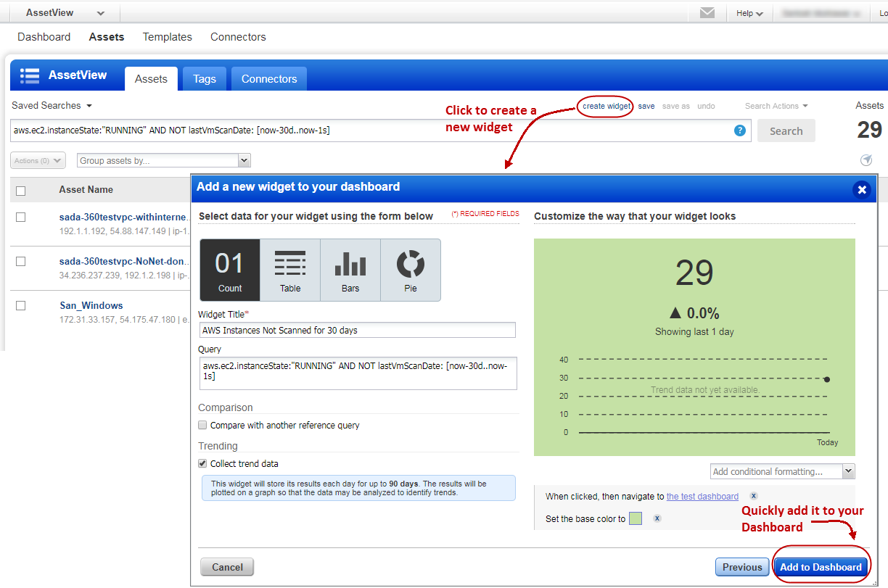Screen dimensions: 888x588
Task: Select the Table widget type
Action: 290,270
